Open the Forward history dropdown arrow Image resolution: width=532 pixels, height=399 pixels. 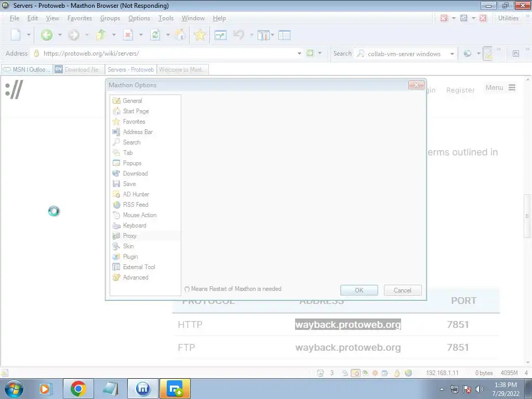click(x=87, y=35)
